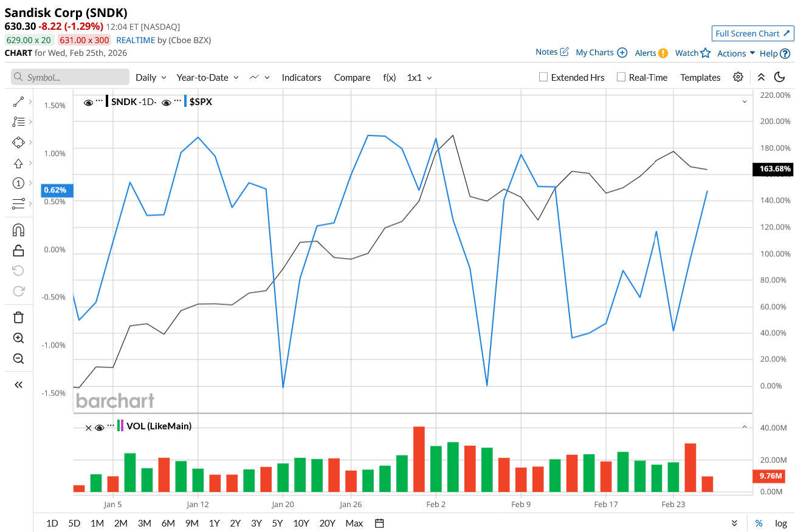The width and height of the screenshot is (795, 532).
Task: Hide the VOL indicator pane series
Action: pos(100,428)
